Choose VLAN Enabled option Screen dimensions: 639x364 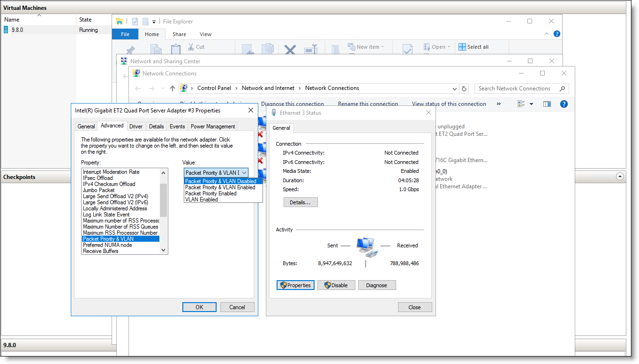pos(223,200)
